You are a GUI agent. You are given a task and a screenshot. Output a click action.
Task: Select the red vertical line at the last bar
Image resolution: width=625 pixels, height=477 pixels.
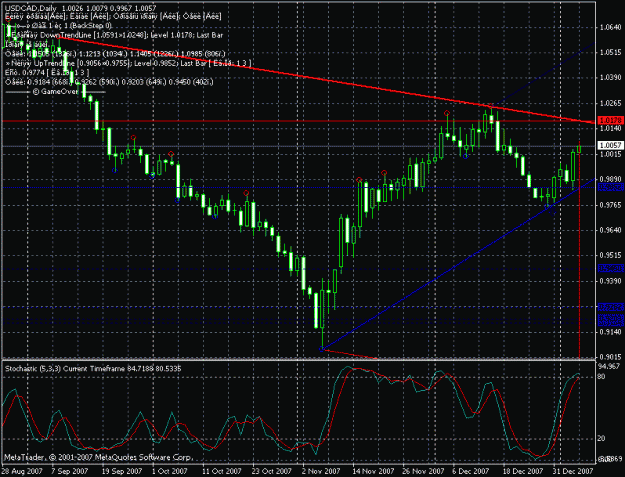[579, 249]
